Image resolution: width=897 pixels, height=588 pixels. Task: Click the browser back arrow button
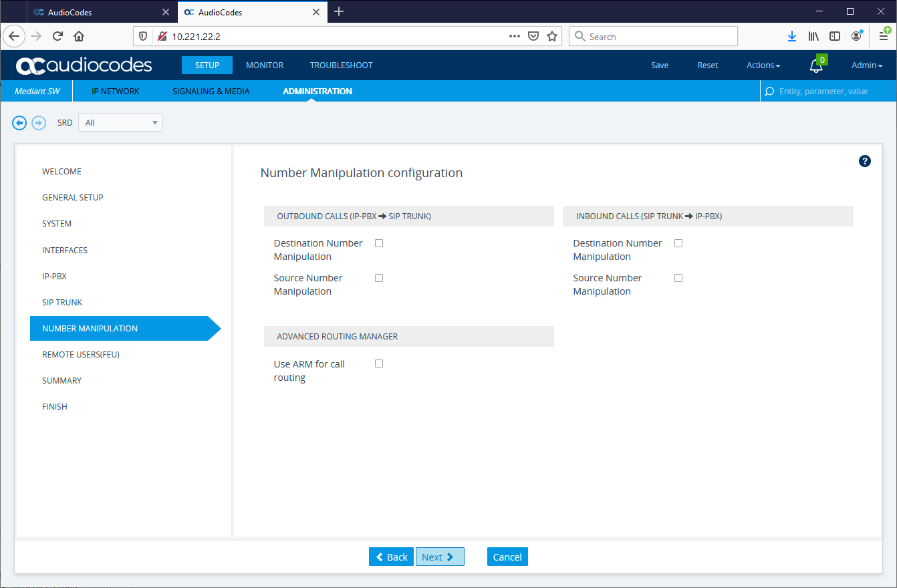tap(15, 37)
